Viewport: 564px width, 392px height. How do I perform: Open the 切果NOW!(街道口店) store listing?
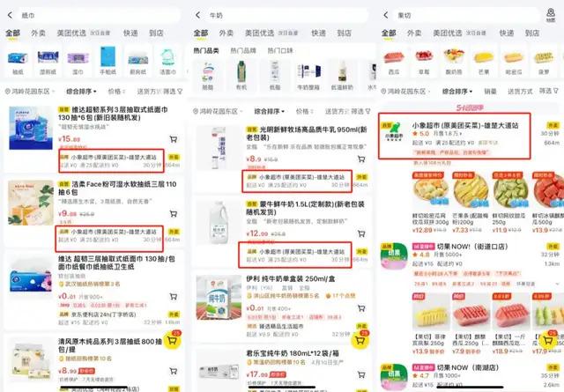tap(472, 247)
